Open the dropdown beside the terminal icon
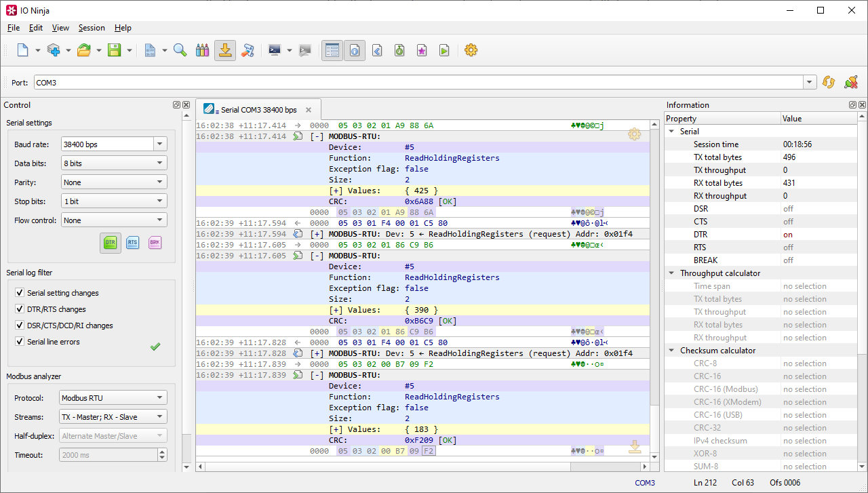The height and width of the screenshot is (493, 868). 290,51
